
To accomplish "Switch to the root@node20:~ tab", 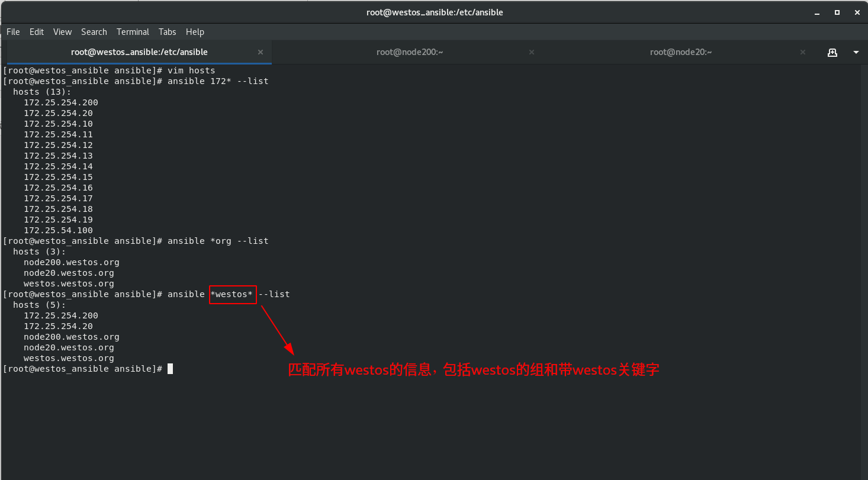I will tap(680, 52).
